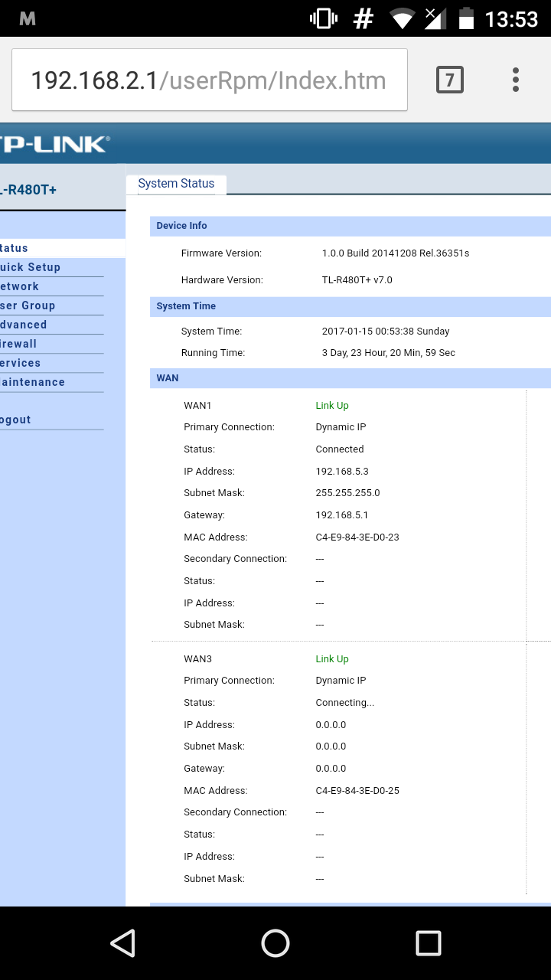Click WAN1 IP address 192.168.5.3

tap(342, 472)
